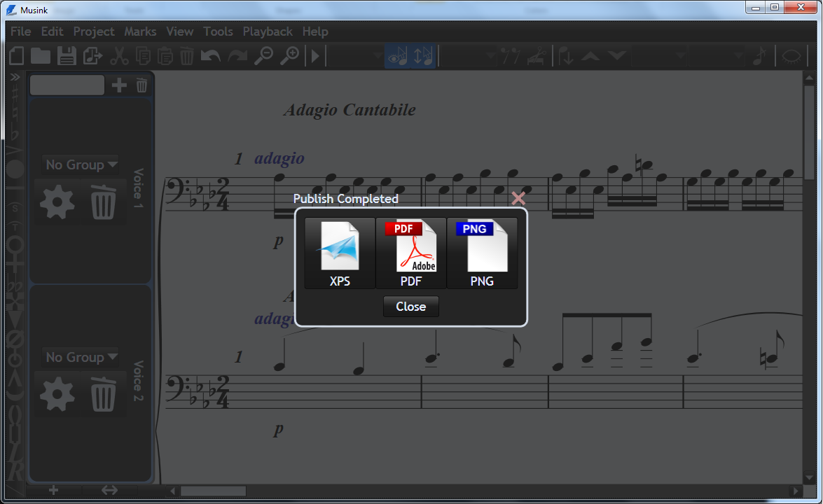Click the up chevron in toolbar
The width and height of the screenshot is (823, 504).
pos(590,55)
